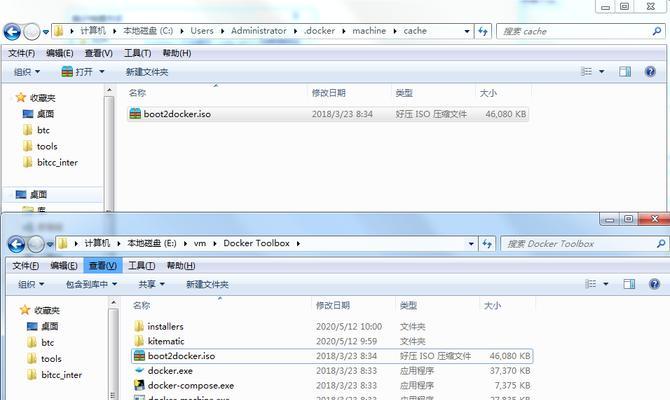Open 帮助(H) menu in Docker Toolbox window
670x400 pixels.
(x=181, y=265)
